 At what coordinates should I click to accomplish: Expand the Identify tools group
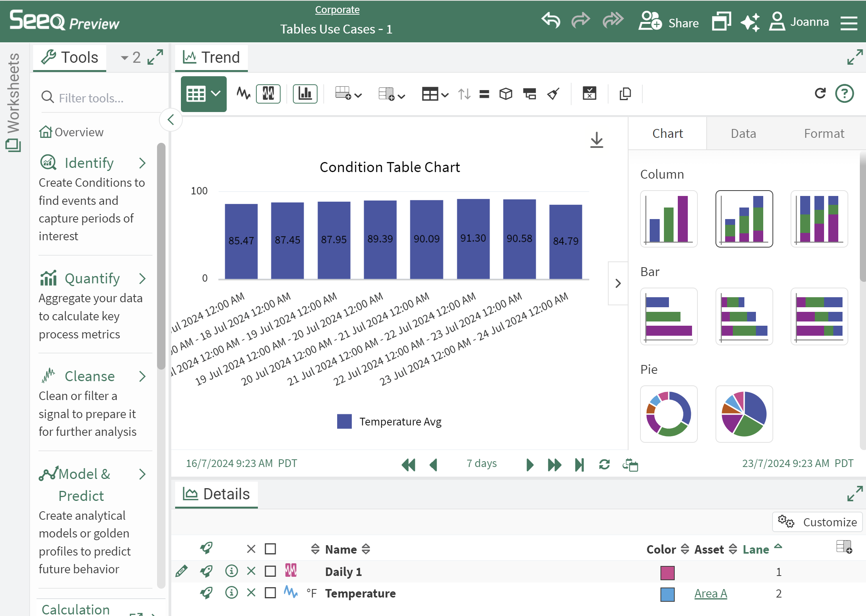coord(93,163)
